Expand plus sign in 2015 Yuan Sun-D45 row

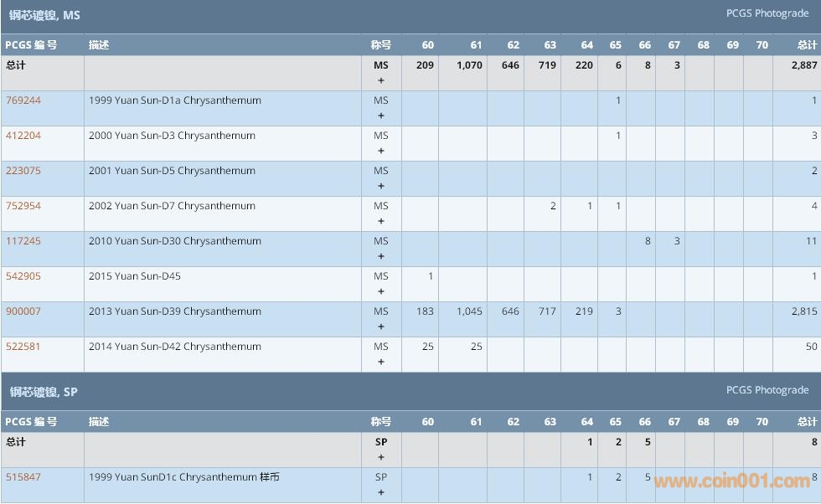pyautogui.click(x=381, y=292)
